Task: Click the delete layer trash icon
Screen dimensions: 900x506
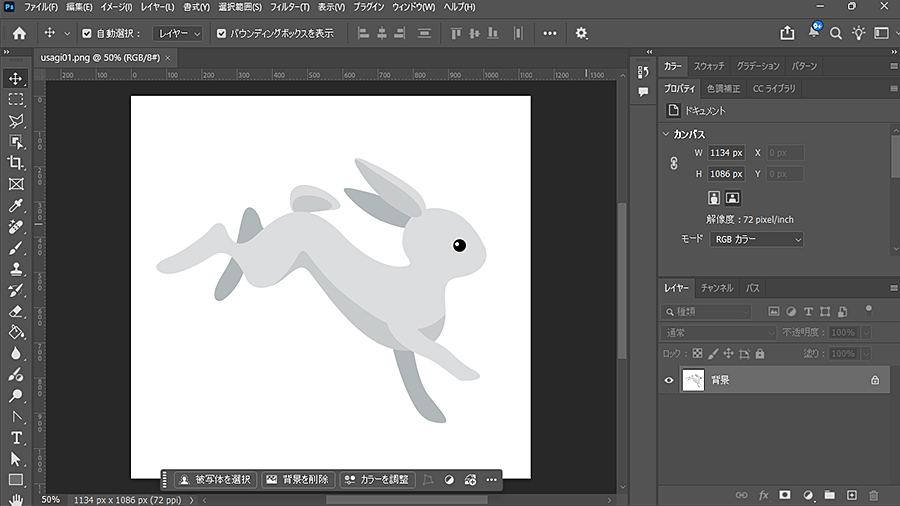Action: point(873,495)
